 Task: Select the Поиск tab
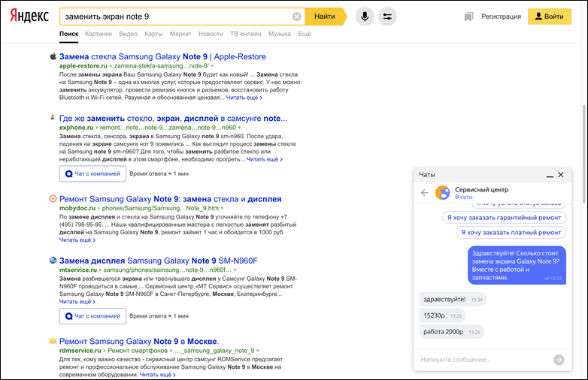(69, 34)
